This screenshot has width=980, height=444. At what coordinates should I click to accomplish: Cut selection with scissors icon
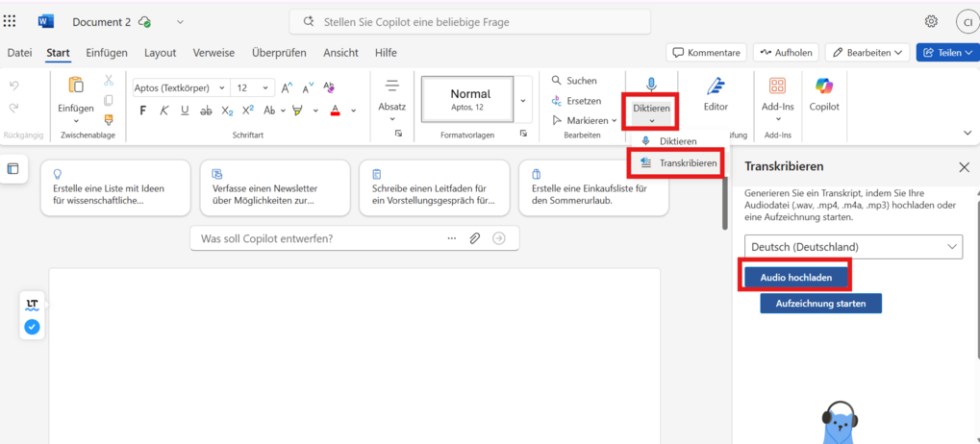[109, 81]
